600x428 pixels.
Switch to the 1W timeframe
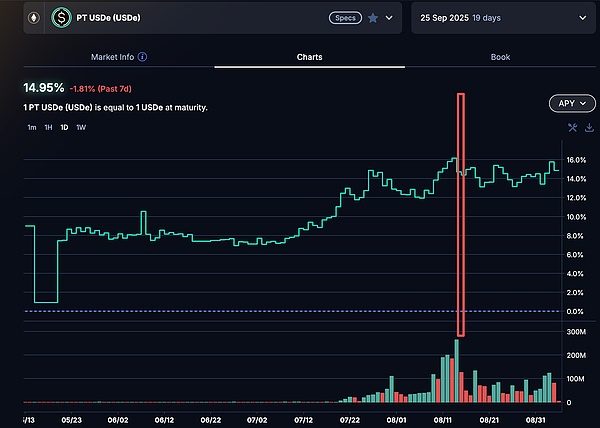(81, 127)
